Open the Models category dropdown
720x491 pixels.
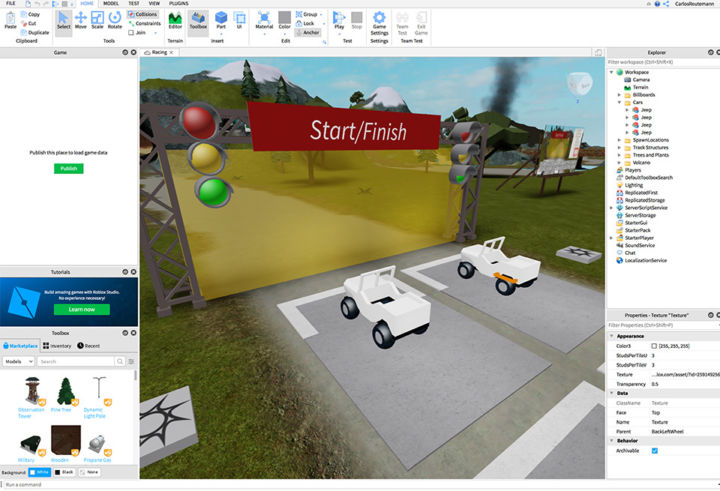click(x=19, y=361)
